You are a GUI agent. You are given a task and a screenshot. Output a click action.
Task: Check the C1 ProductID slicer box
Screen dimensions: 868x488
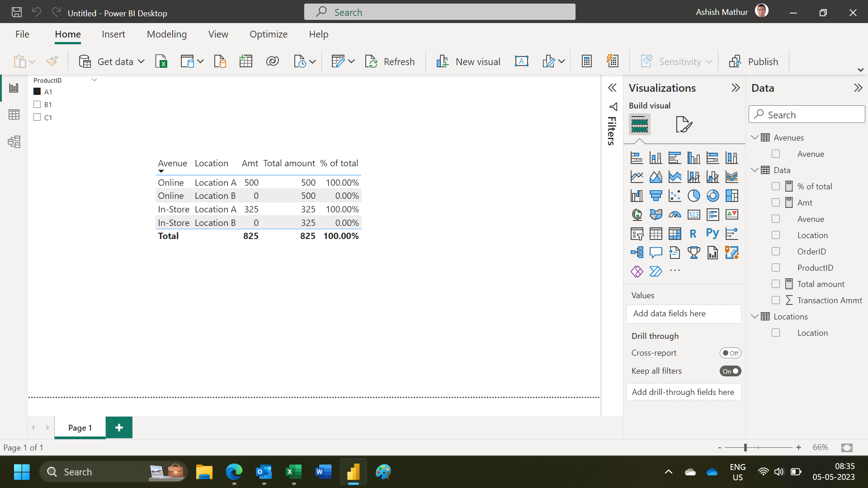point(37,117)
